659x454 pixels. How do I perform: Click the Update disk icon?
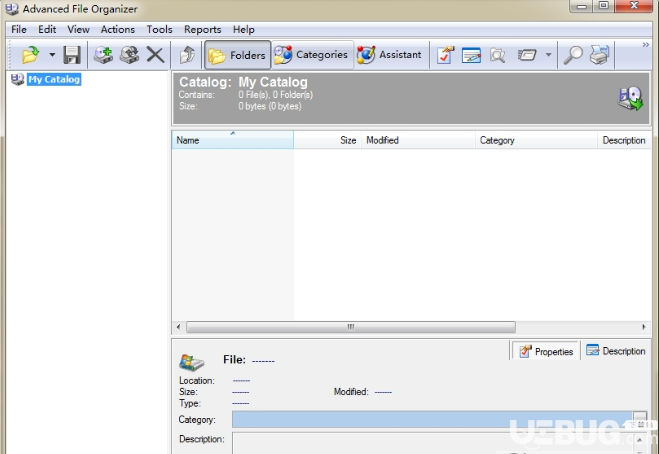[129, 55]
